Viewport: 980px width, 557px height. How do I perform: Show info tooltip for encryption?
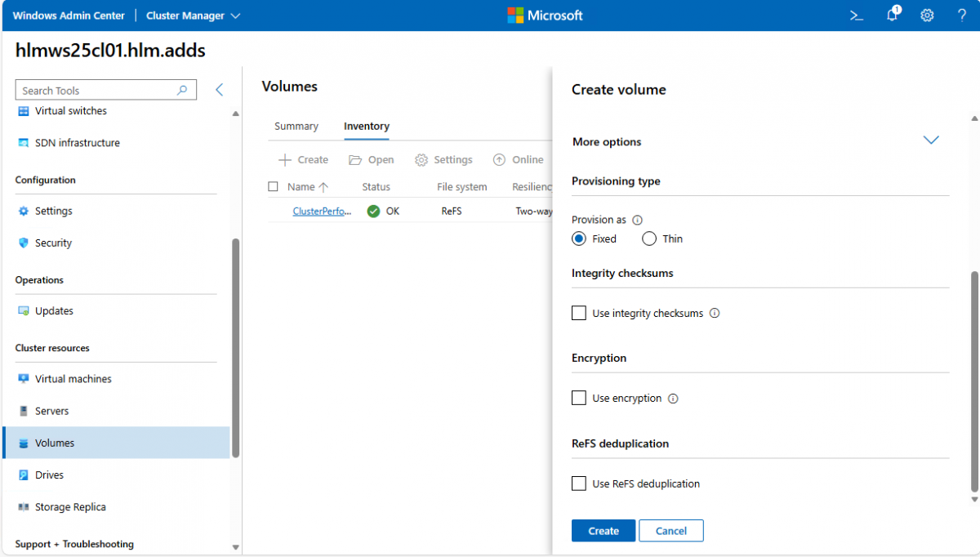point(673,399)
